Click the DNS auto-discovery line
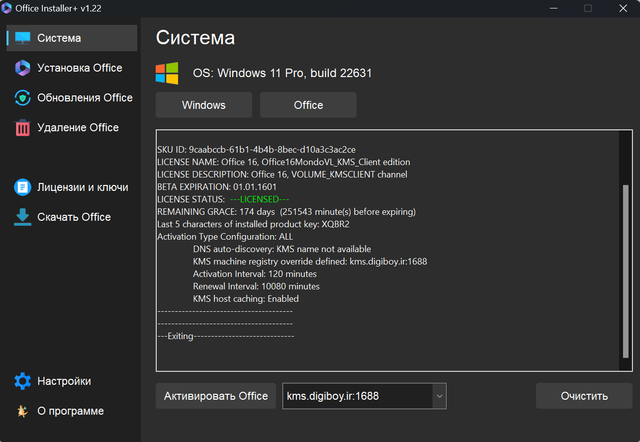 [282, 249]
